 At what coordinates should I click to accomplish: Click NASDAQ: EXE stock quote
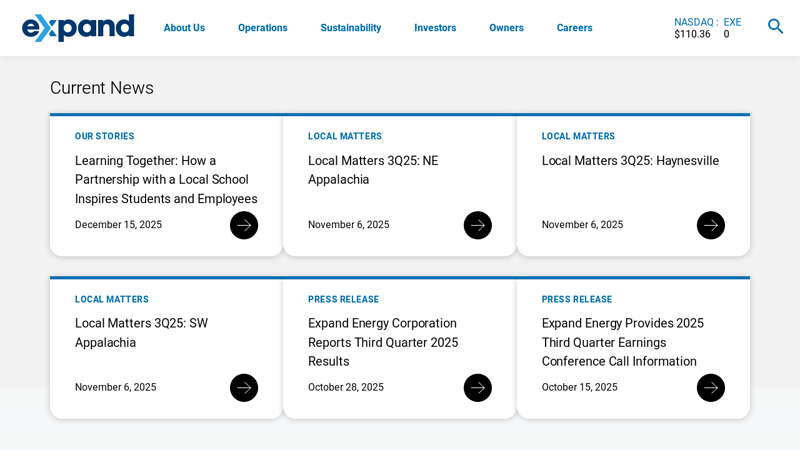707,28
